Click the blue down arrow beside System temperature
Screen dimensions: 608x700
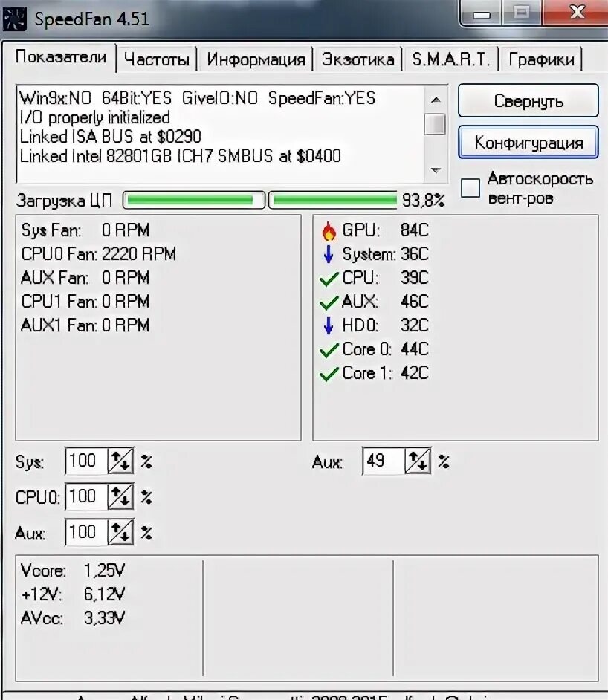pos(329,254)
